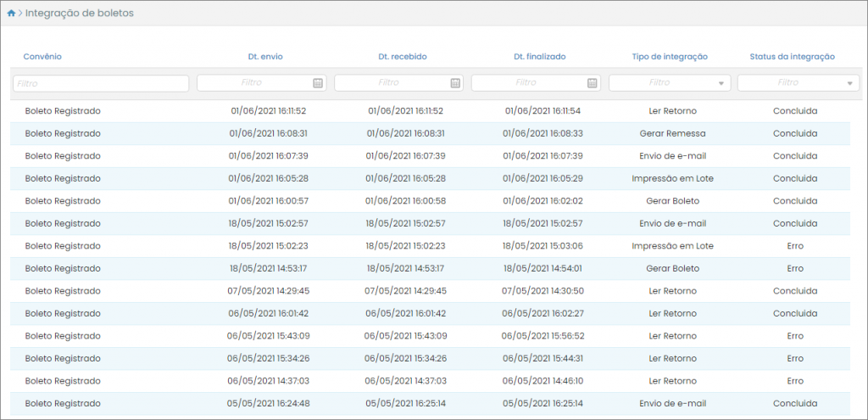Click inside the Dt. finalizado filter field

pos(527,83)
